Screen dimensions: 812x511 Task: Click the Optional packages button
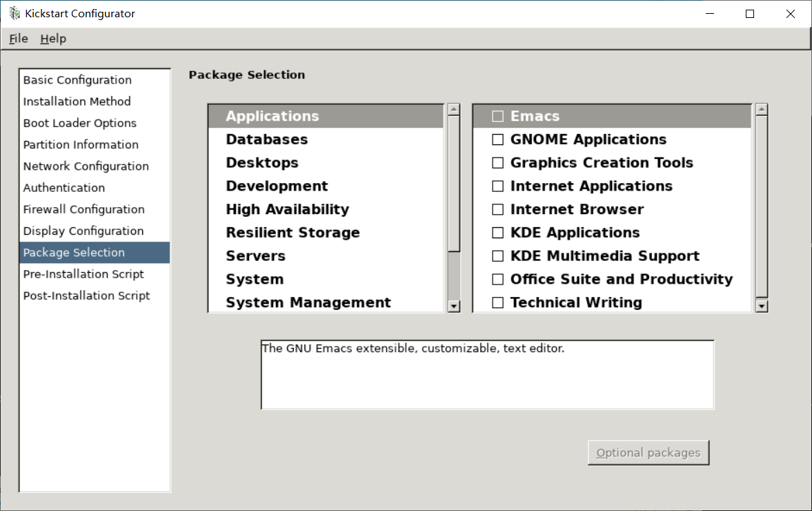(x=648, y=452)
